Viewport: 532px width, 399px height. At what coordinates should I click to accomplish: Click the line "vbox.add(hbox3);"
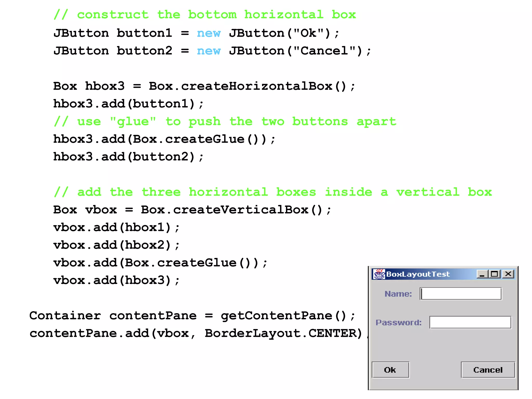pyautogui.click(x=117, y=281)
